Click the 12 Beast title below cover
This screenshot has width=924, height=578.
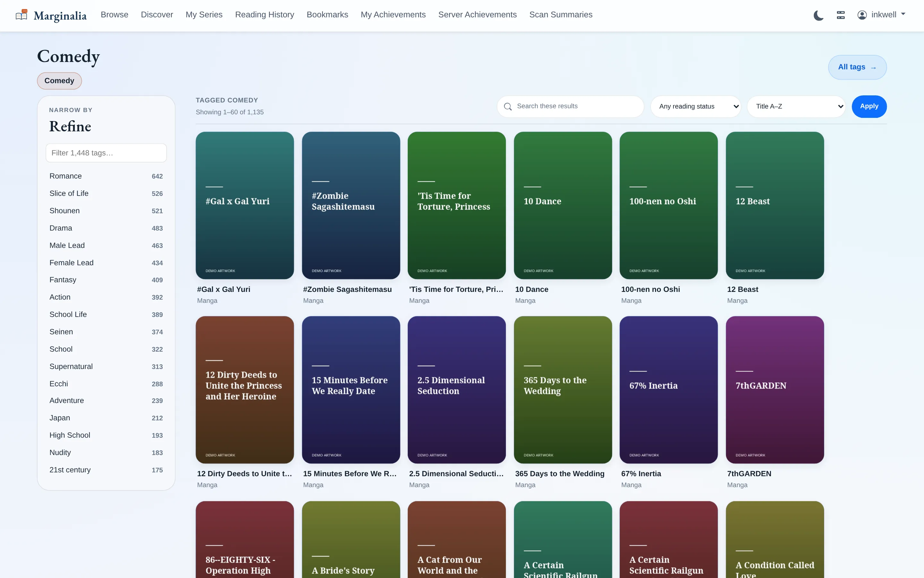(x=743, y=289)
